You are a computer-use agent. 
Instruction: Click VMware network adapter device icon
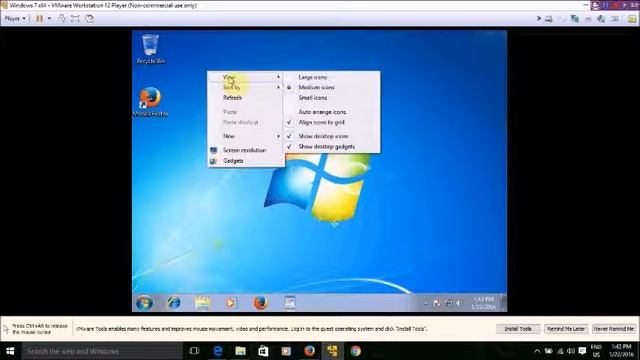coord(575,19)
